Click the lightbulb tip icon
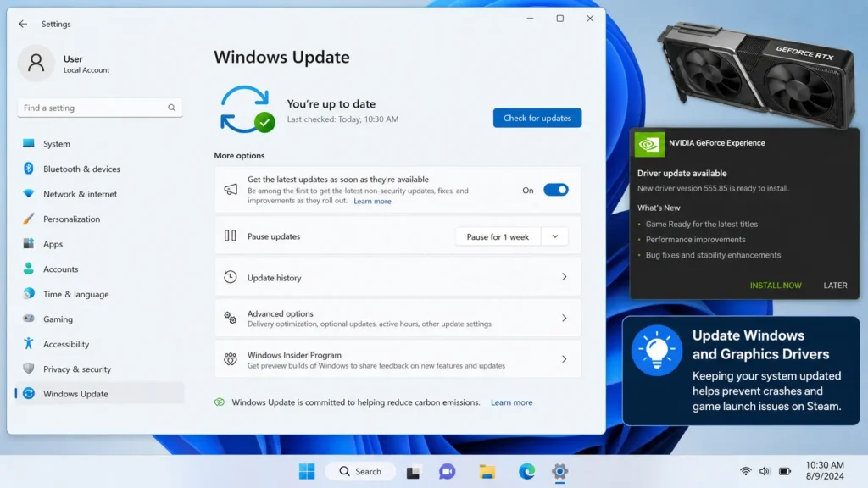Image resolution: width=868 pixels, height=488 pixels. coord(657,351)
